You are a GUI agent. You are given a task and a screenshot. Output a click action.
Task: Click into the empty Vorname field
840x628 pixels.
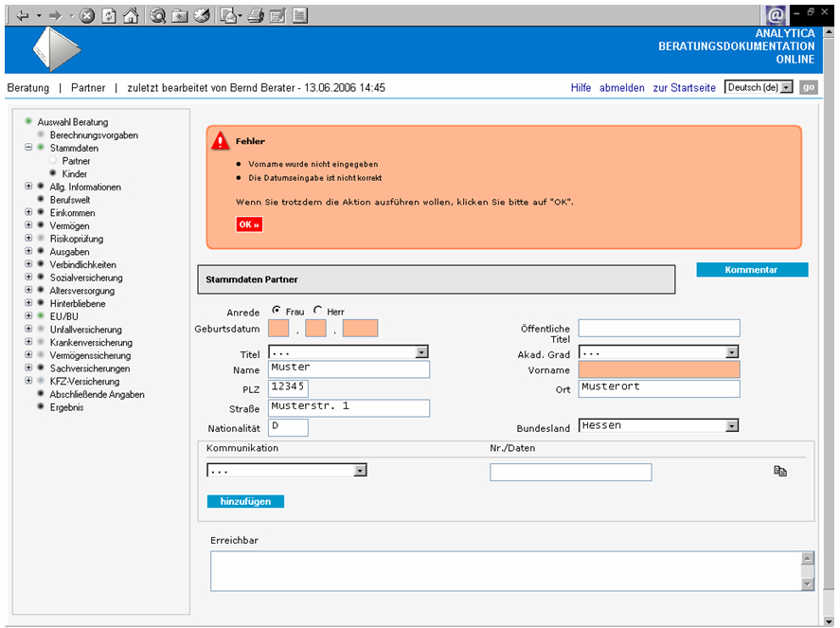(658, 370)
